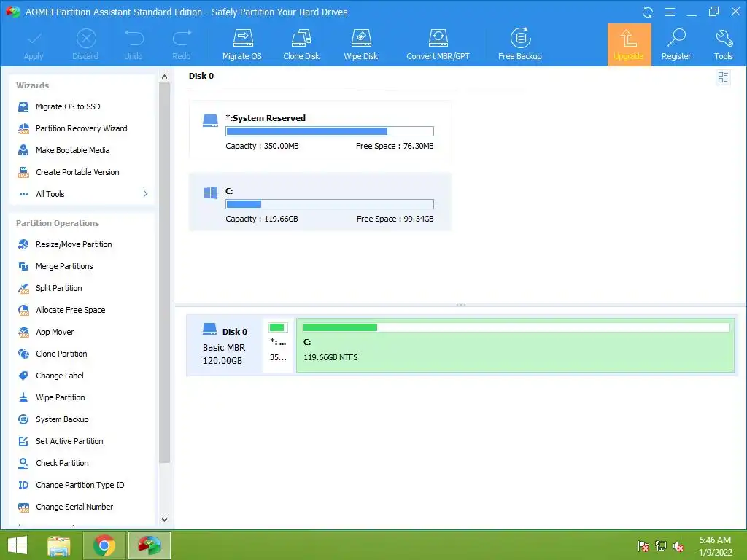Select green C: 119.66GB NTFS block

point(515,345)
